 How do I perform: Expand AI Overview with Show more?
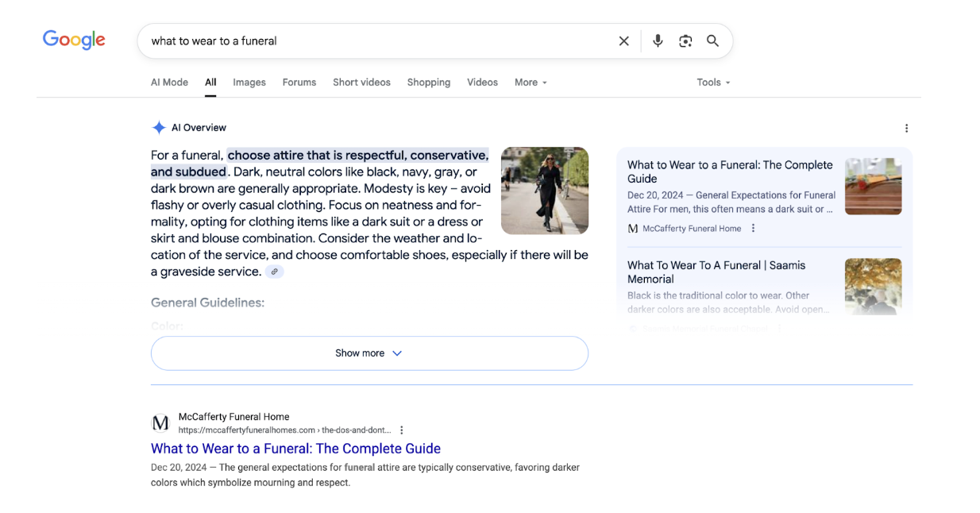[x=369, y=353]
